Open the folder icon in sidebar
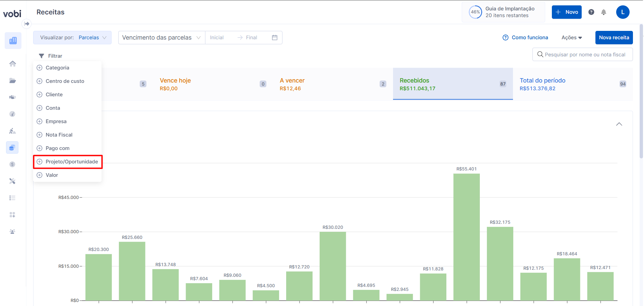 click(x=13, y=81)
